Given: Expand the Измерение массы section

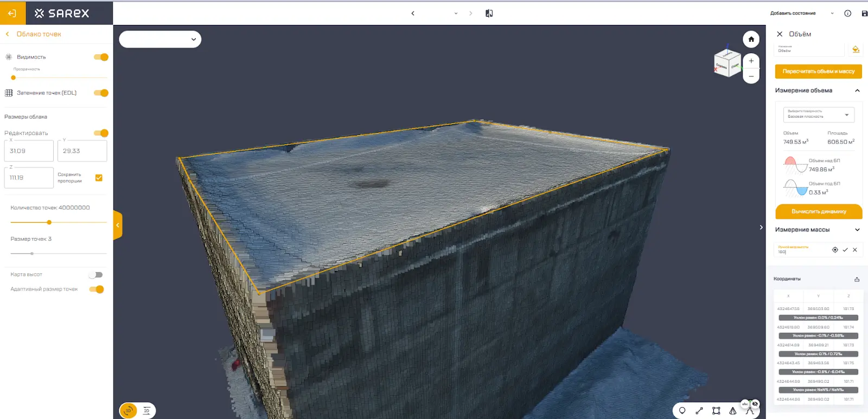Looking at the screenshot, I should [x=857, y=230].
